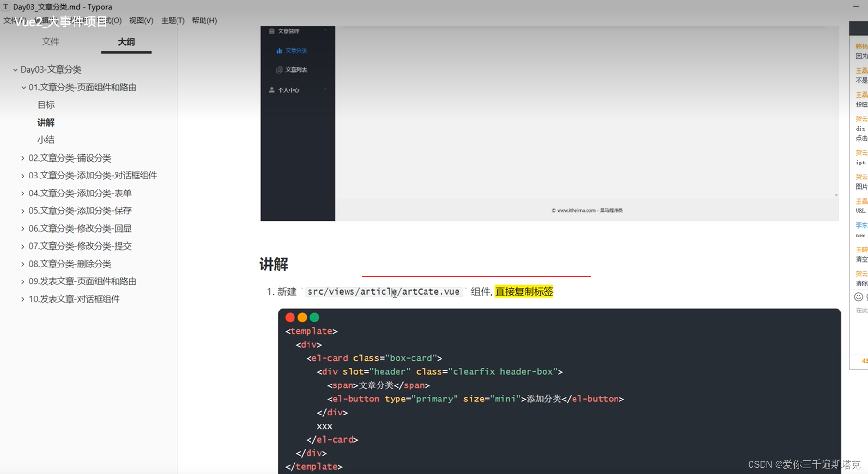
Task: Select the Day03-文章分类 outline title
Action: coord(51,69)
